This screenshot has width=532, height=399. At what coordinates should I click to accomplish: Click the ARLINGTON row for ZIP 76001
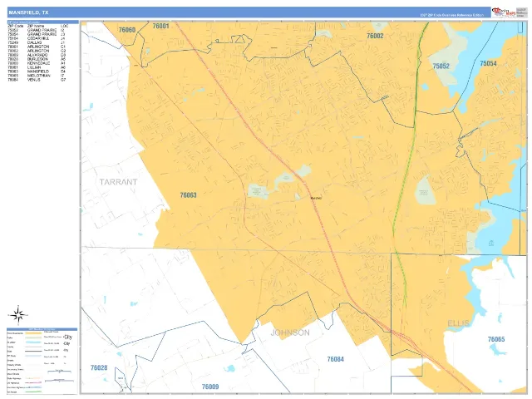pos(37,47)
